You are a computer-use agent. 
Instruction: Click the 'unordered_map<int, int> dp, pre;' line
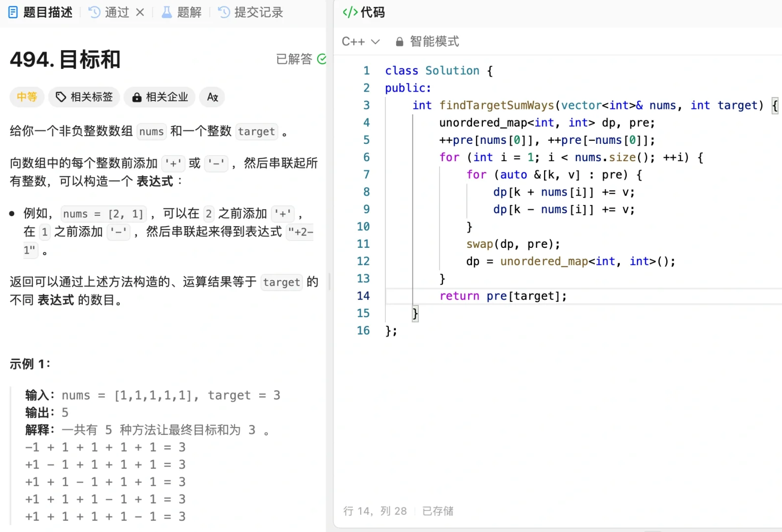tap(547, 123)
